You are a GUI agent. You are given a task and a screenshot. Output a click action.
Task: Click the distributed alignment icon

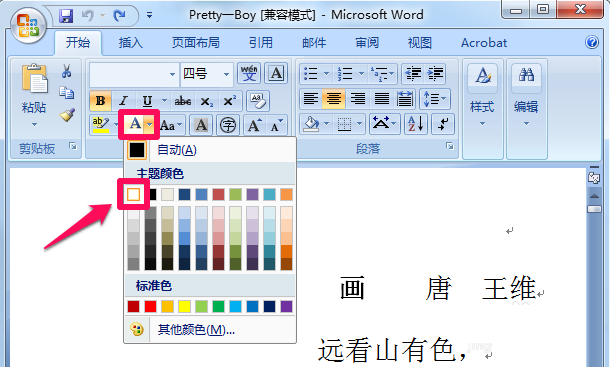(x=405, y=98)
